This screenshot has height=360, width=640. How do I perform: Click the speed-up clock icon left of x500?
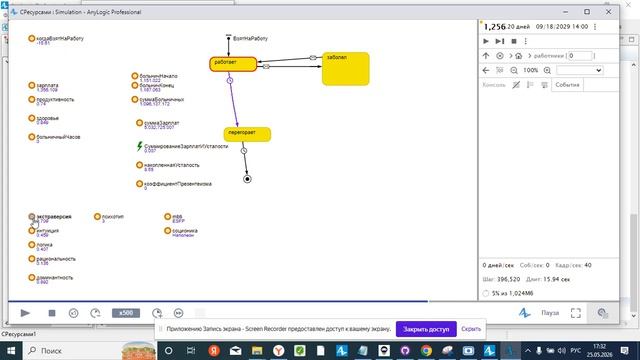coord(95,313)
